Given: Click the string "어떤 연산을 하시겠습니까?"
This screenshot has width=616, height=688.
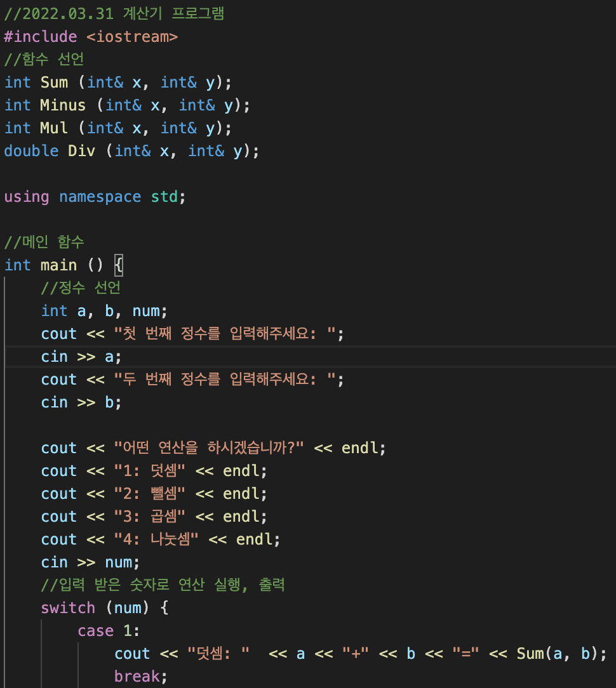Looking at the screenshot, I should tap(209, 447).
